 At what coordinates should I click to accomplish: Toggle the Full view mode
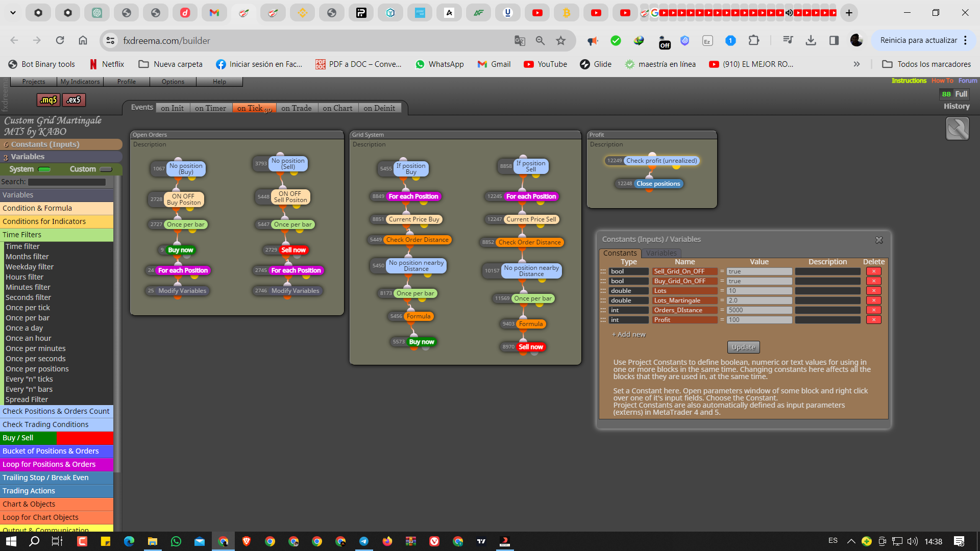tap(961, 94)
